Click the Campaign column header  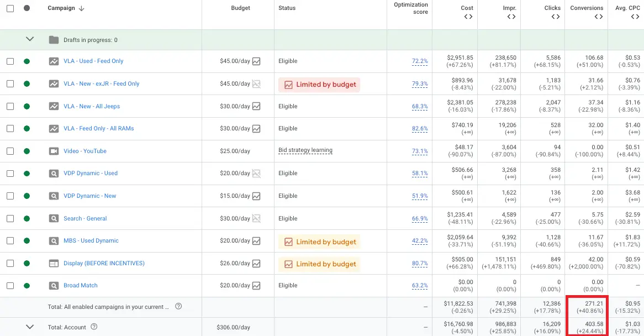(x=61, y=8)
